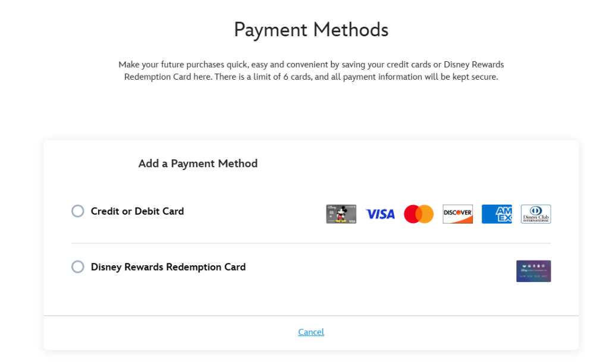Click the Diners Club International logo

pos(536,214)
